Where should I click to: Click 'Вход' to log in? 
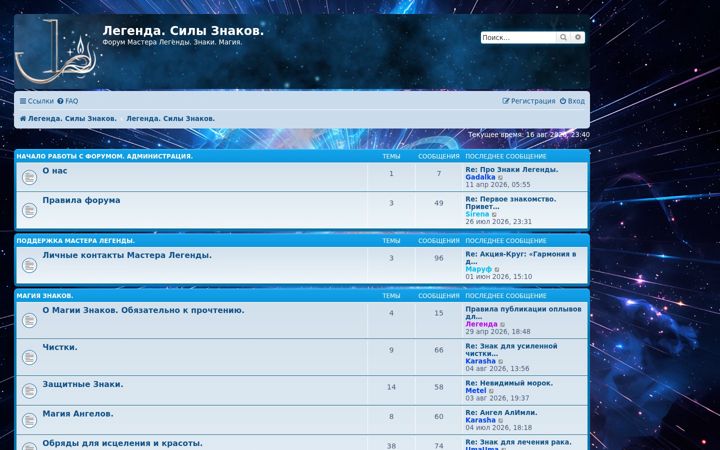point(572,101)
